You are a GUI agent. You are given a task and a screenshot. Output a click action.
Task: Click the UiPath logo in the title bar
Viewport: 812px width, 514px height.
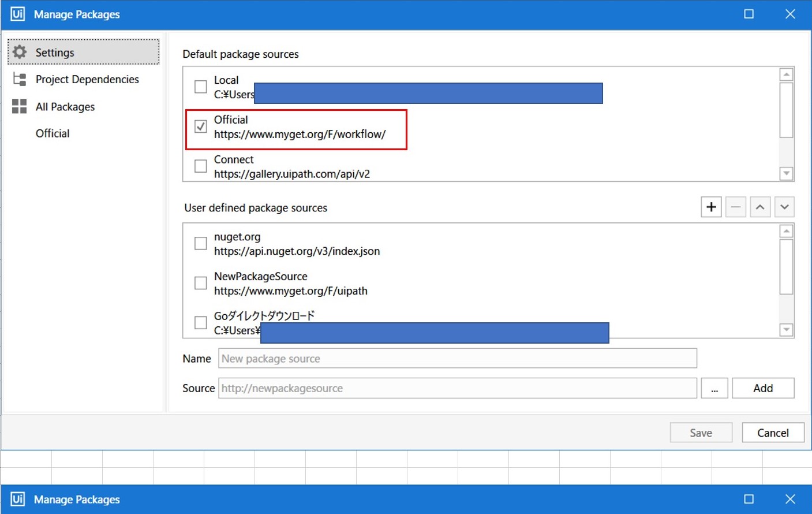point(17,13)
